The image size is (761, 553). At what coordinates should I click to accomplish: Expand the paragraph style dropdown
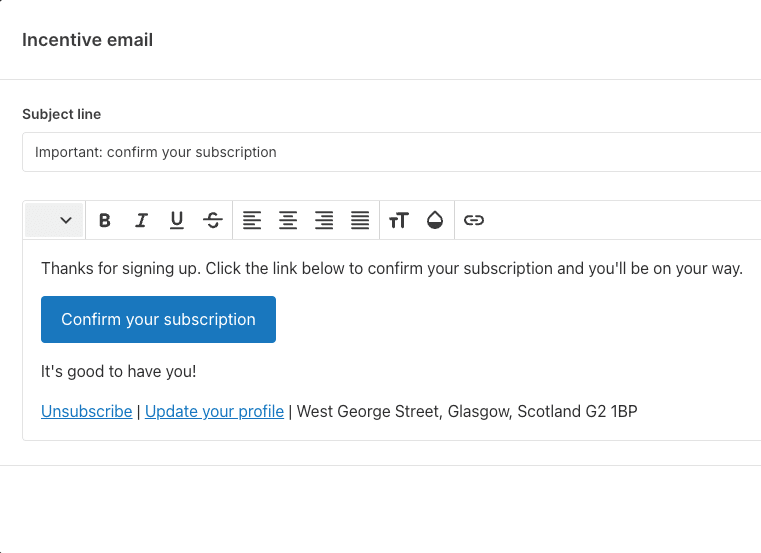pyautogui.click(x=54, y=220)
